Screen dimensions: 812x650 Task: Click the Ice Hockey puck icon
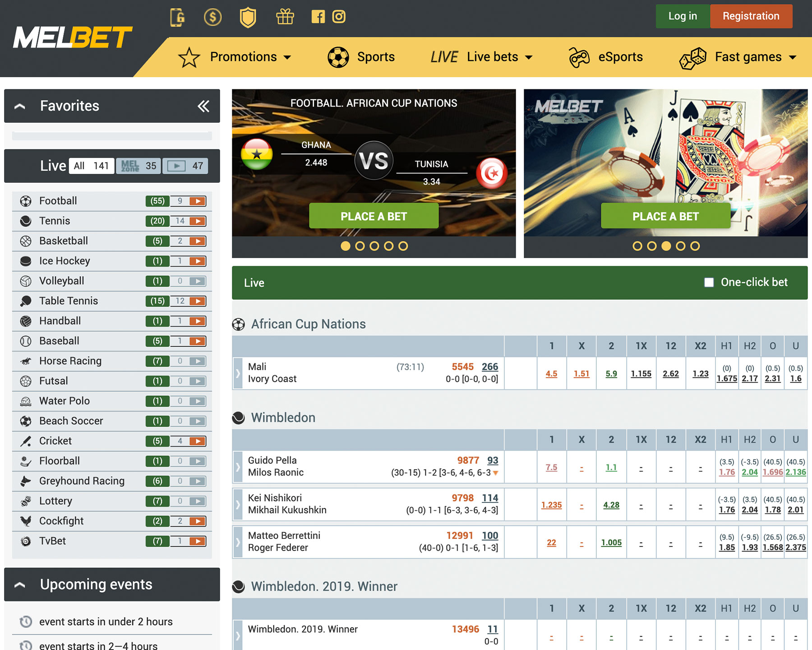coord(26,261)
